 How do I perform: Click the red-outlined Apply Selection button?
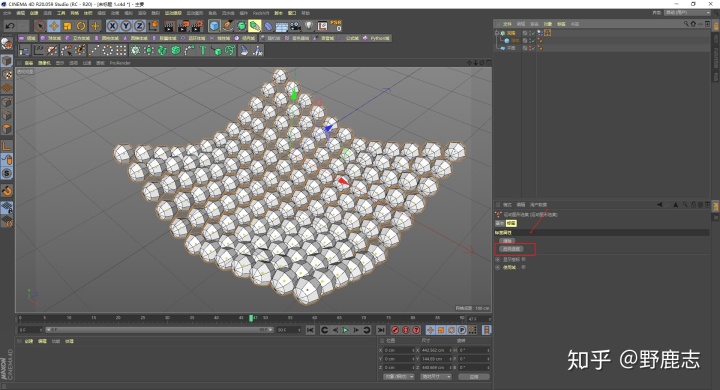click(512, 249)
